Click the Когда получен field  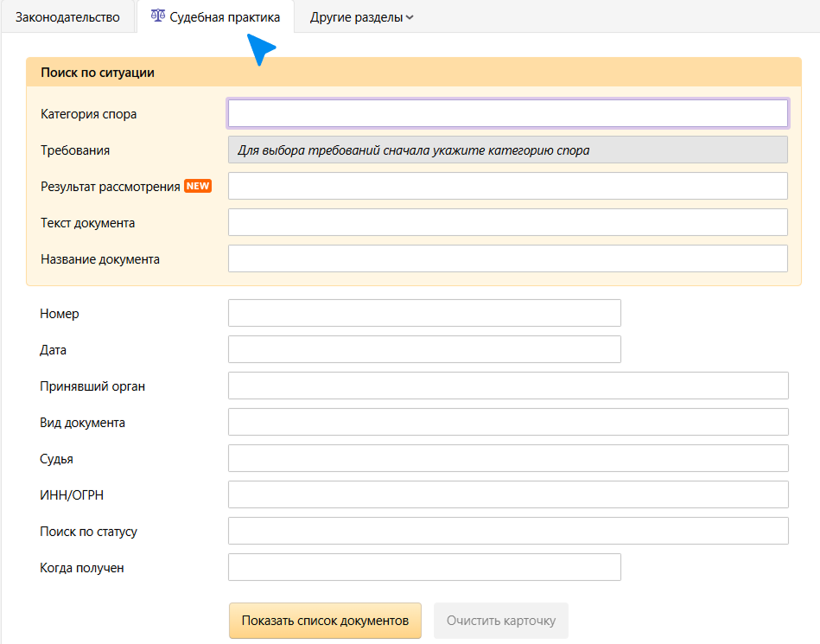click(x=424, y=567)
